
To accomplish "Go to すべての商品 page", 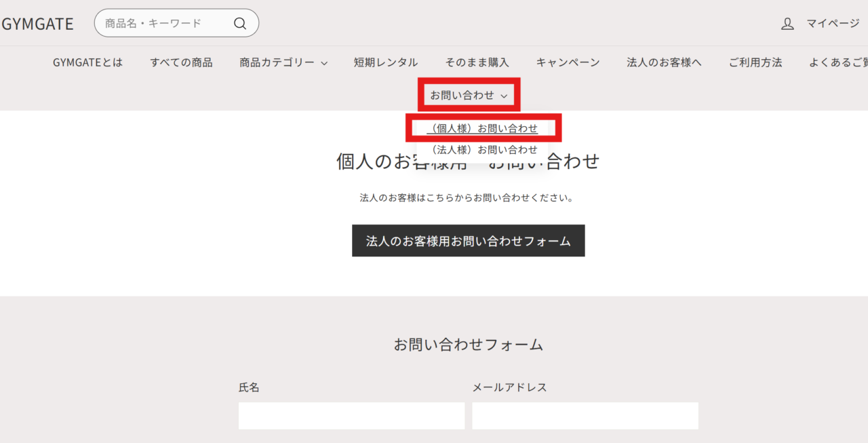I will pyautogui.click(x=181, y=62).
